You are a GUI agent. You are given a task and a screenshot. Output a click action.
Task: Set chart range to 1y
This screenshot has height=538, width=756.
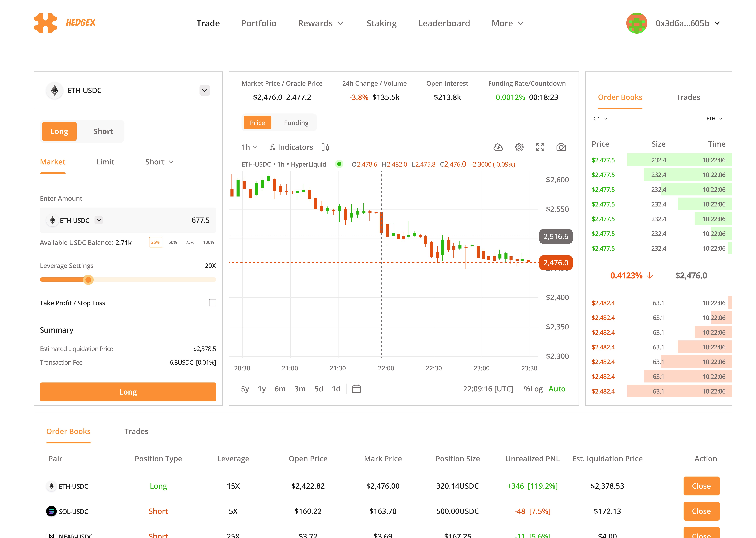262,389
